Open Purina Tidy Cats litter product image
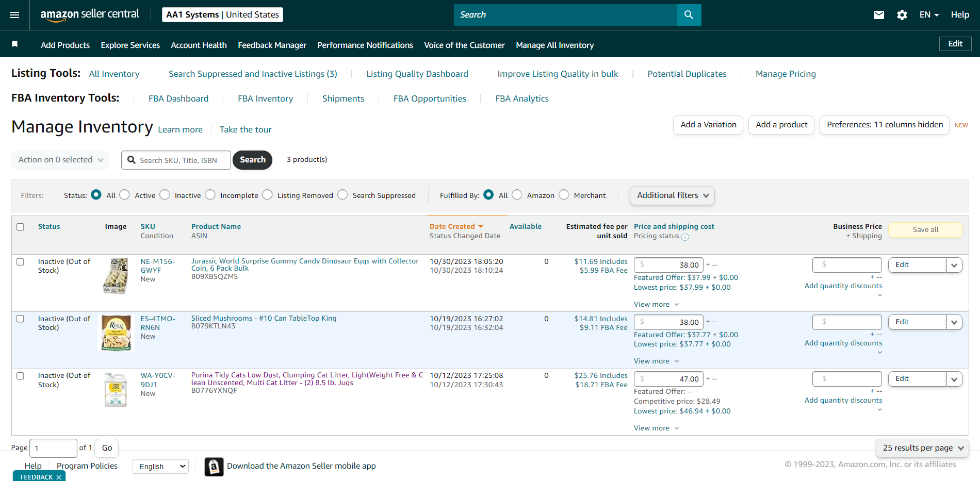Viewport: 980px width, 481px height. (x=116, y=390)
